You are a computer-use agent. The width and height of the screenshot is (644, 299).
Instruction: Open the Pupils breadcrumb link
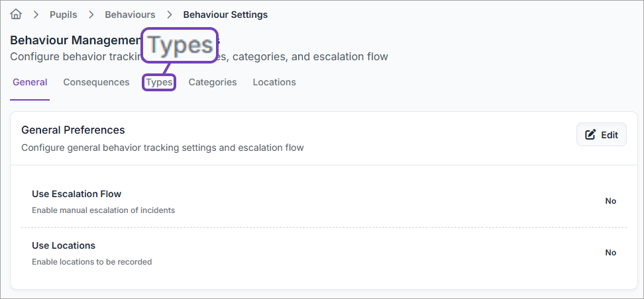pyautogui.click(x=63, y=15)
